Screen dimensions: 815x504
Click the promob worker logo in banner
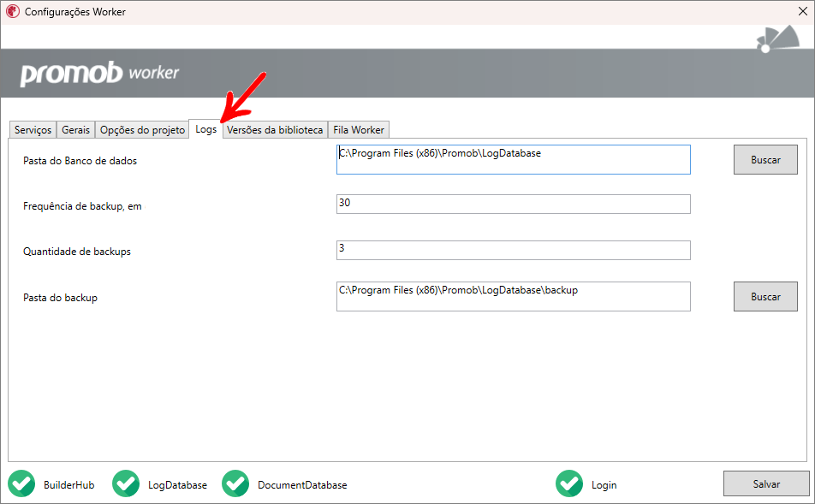click(99, 74)
